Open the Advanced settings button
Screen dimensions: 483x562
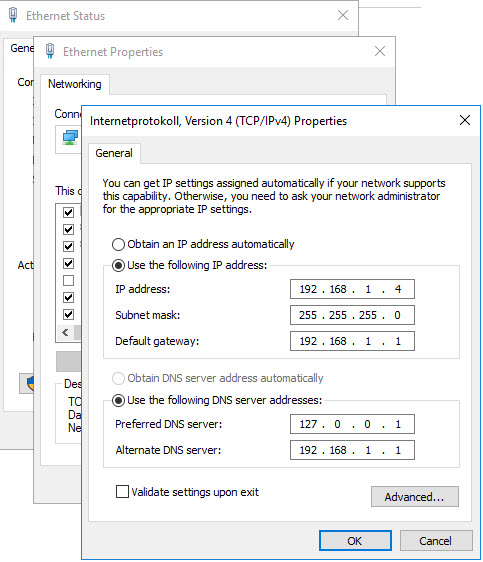[415, 497]
